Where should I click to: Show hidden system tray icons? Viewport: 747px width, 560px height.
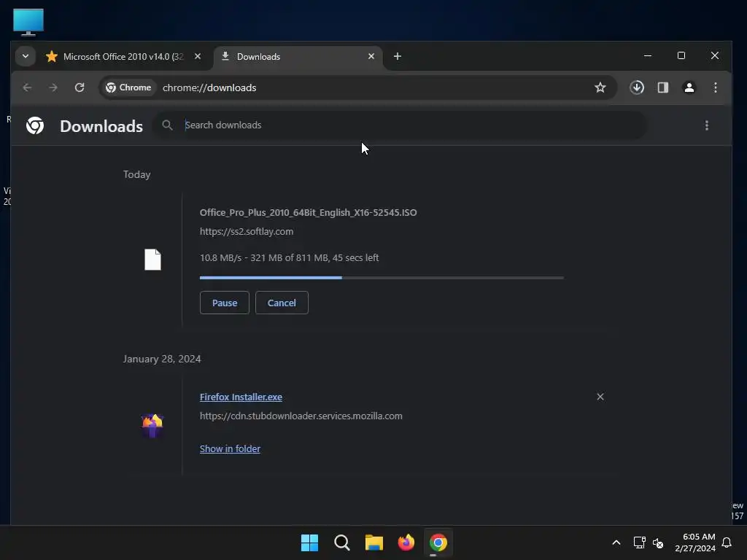click(x=616, y=542)
